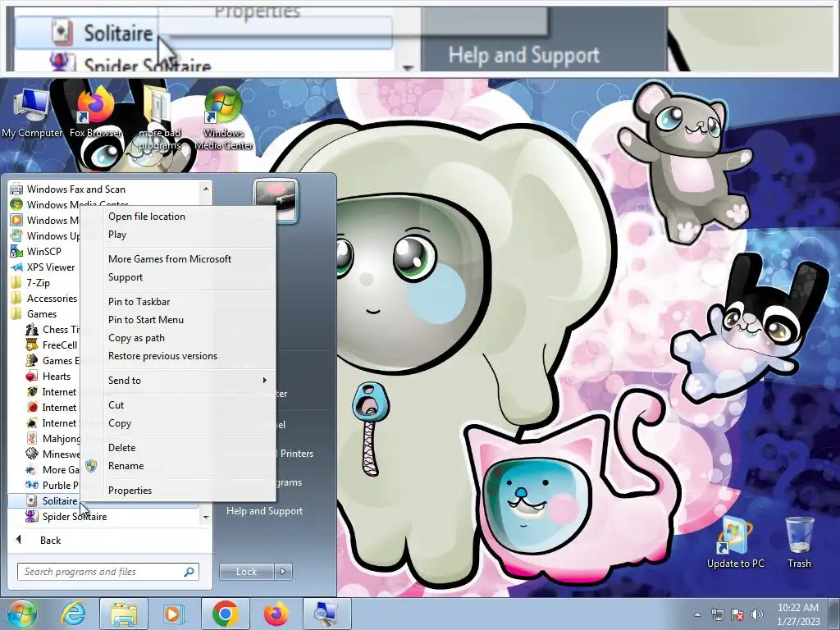Collapse the Games folder
840x630 pixels.
coord(42,314)
